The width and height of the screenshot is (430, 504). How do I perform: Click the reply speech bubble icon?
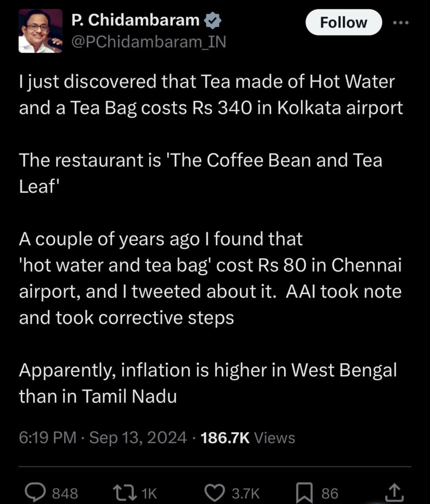click(x=36, y=493)
